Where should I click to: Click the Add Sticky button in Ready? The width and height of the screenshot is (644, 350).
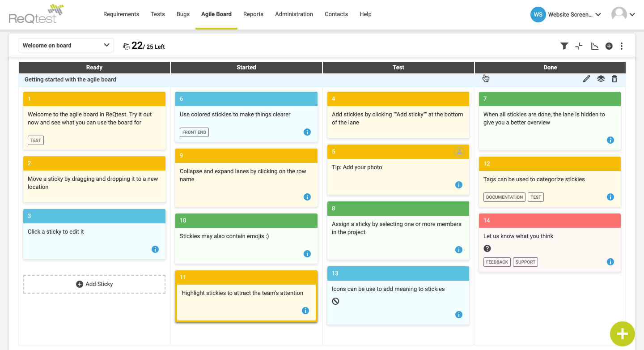tap(94, 284)
